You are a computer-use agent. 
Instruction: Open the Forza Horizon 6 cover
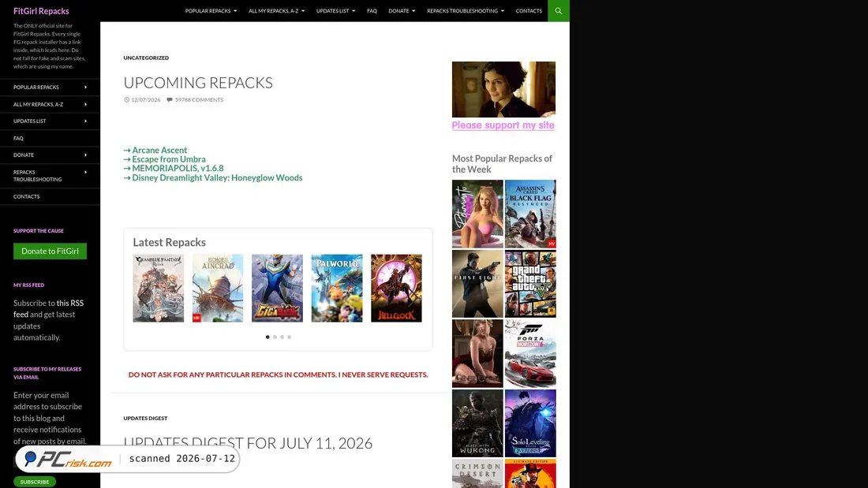(x=530, y=353)
